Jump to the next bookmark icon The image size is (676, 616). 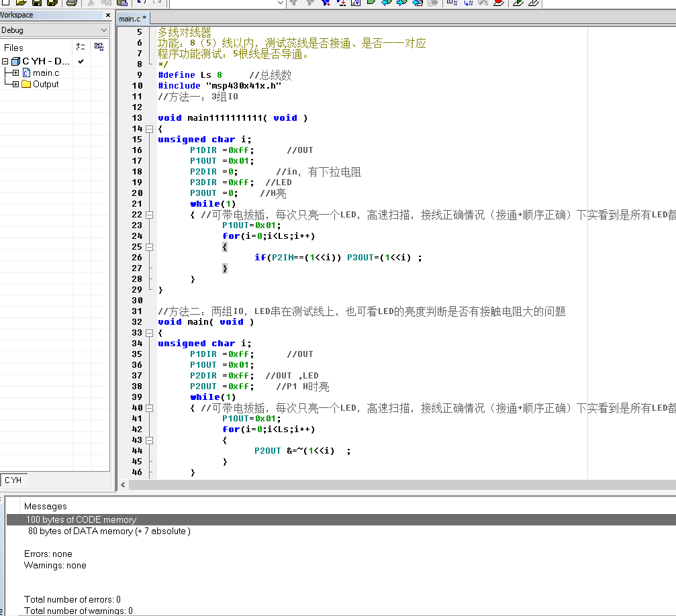(402, 3)
